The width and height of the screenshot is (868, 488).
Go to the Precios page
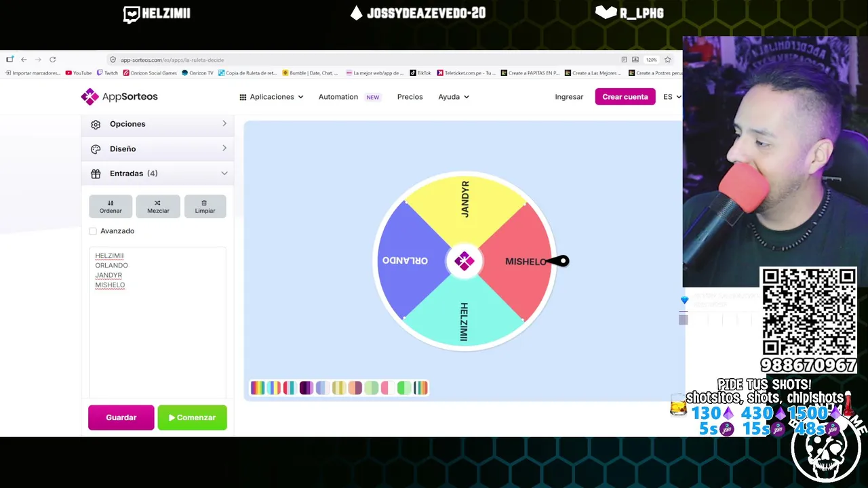coord(410,97)
